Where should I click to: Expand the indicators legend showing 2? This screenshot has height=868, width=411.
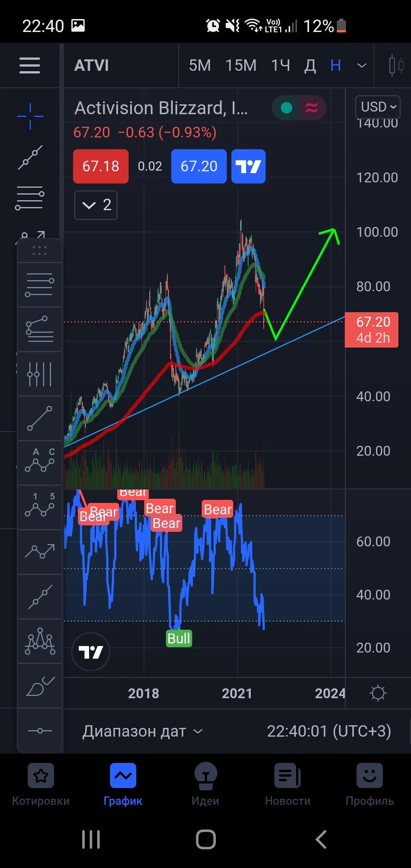point(96,205)
